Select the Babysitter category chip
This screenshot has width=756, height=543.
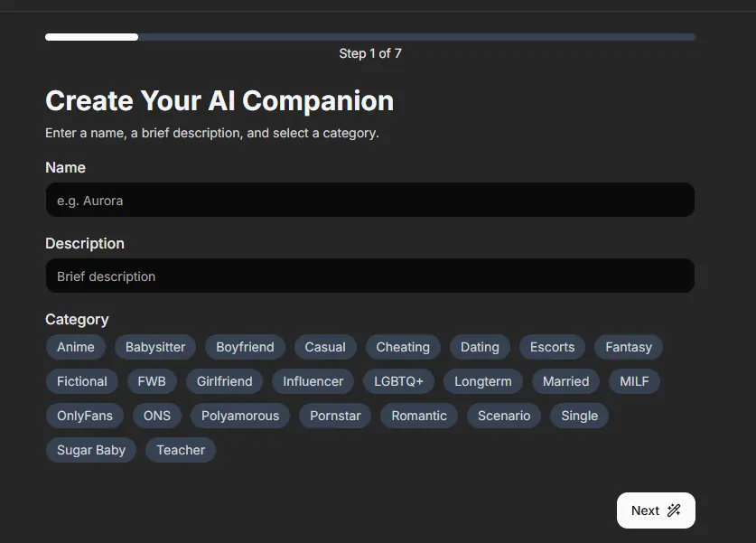[155, 347]
